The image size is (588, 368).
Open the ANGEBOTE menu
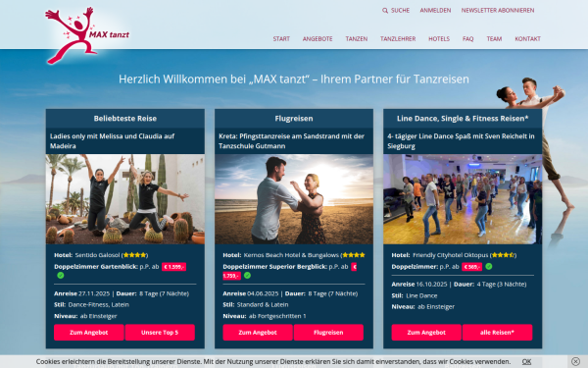[318, 38]
